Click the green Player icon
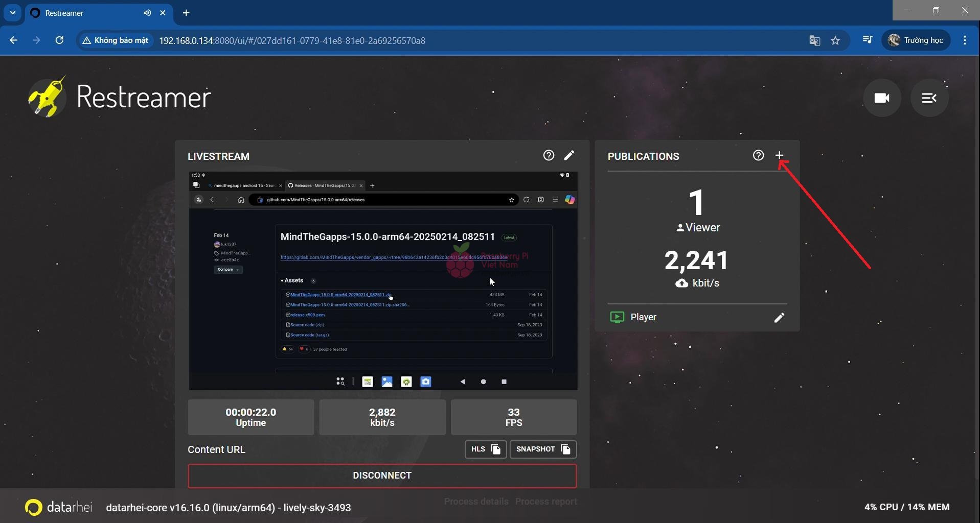 (x=617, y=317)
